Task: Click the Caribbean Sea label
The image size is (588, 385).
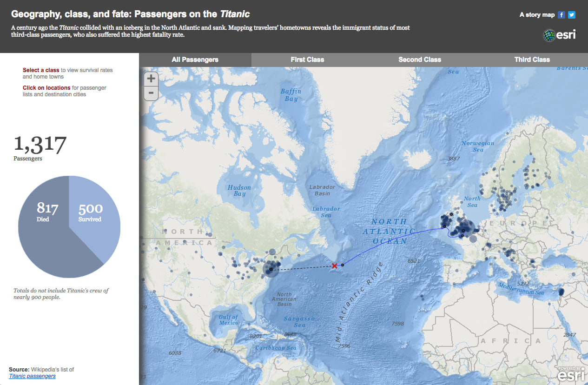Action: pyautogui.click(x=276, y=348)
